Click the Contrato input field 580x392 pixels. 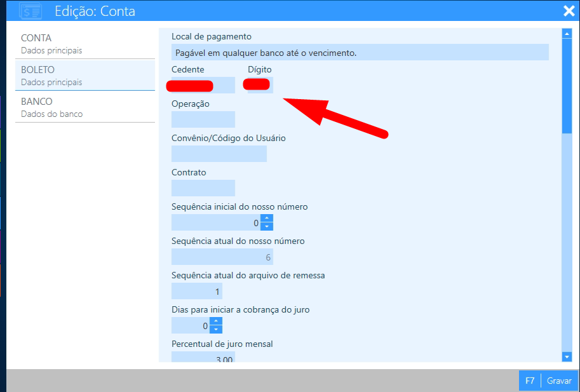click(x=203, y=188)
